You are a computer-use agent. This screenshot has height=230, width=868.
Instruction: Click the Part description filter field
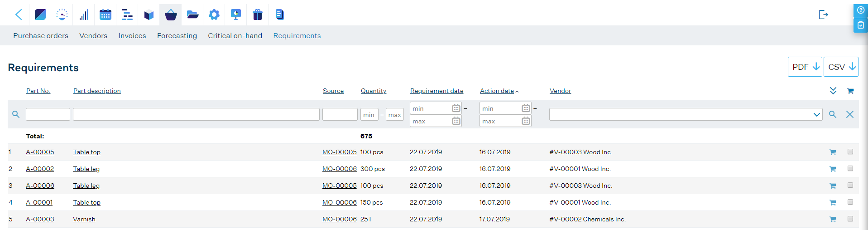coord(196,114)
